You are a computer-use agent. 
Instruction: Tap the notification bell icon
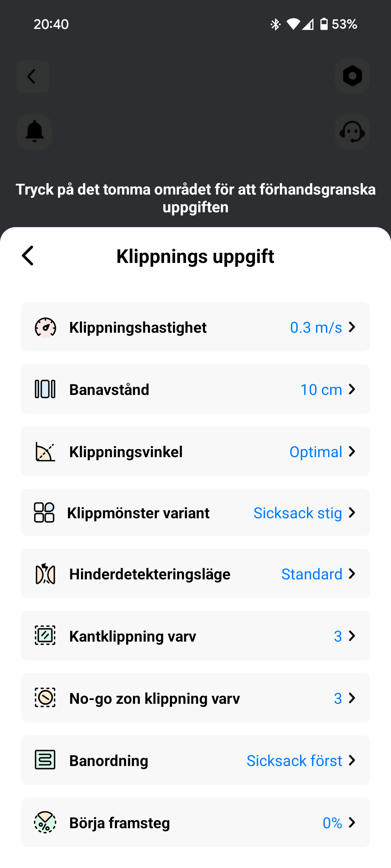pyautogui.click(x=34, y=132)
